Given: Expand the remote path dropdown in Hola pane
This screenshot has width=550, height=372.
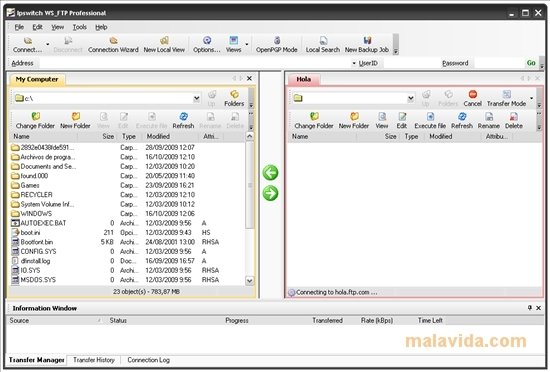Looking at the screenshot, I should pyautogui.click(x=410, y=99).
